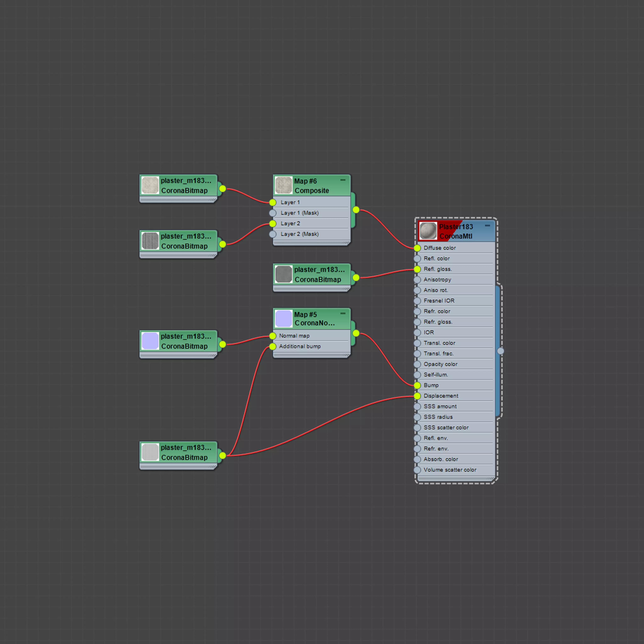
Task: Click the CoronaMtl output socket on right edge
Action: (500, 351)
